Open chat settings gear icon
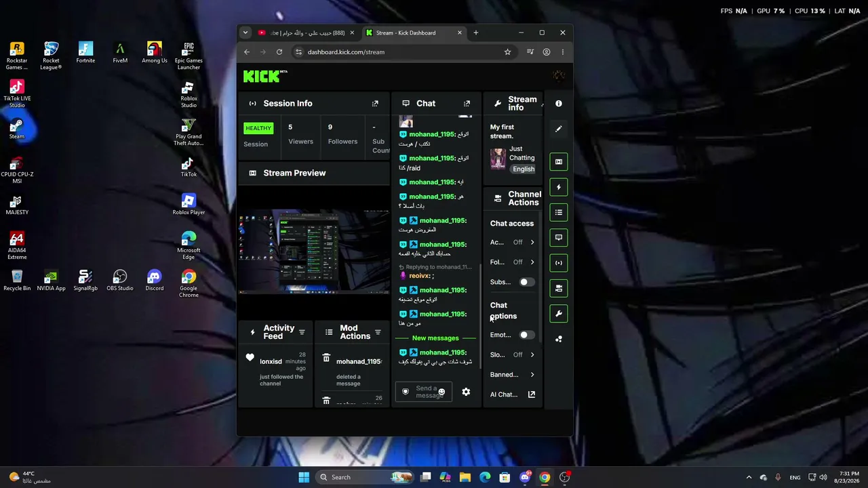868x488 pixels. [x=466, y=392]
